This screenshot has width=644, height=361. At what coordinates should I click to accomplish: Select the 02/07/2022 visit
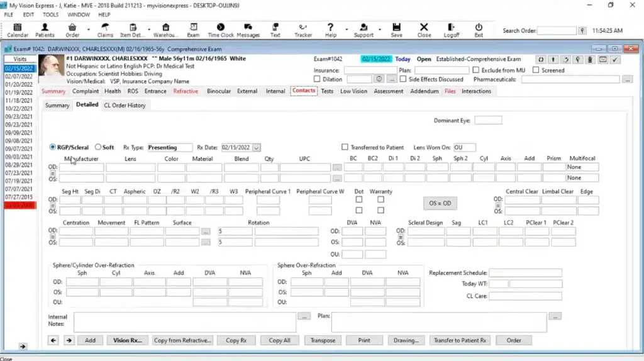click(x=19, y=76)
